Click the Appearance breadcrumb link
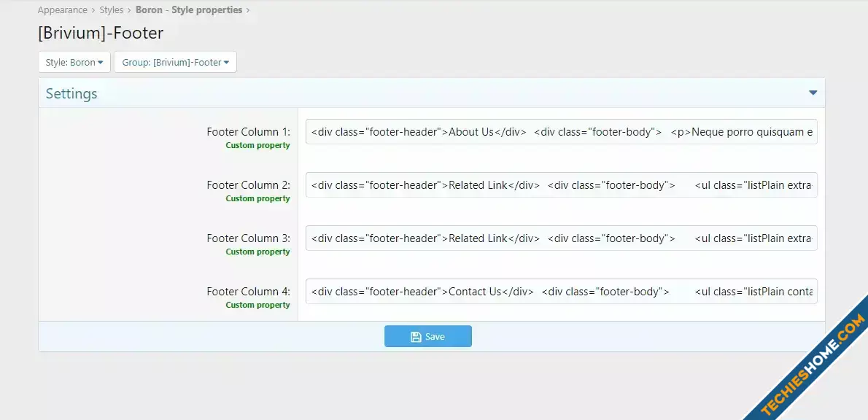868x420 pixels. (x=62, y=10)
